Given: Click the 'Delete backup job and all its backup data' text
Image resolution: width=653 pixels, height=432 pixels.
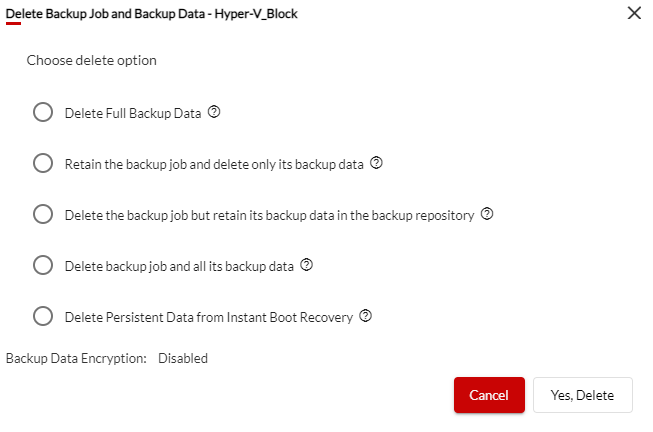Looking at the screenshot, I should 179,267.
